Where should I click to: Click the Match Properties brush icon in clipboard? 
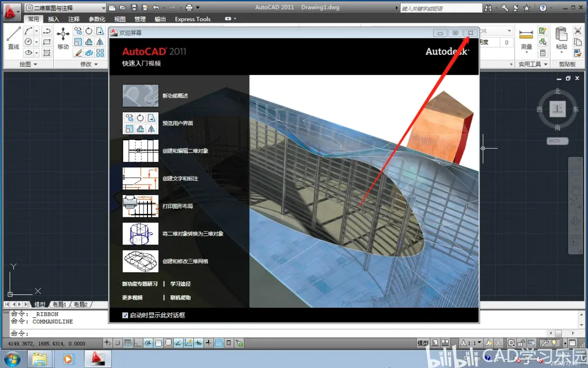click(578, 53)
